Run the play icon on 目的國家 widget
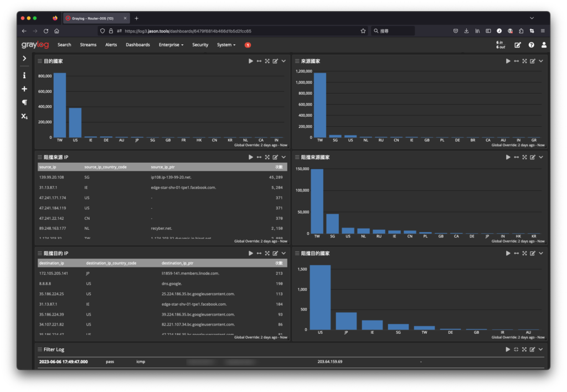 (251, 61)
